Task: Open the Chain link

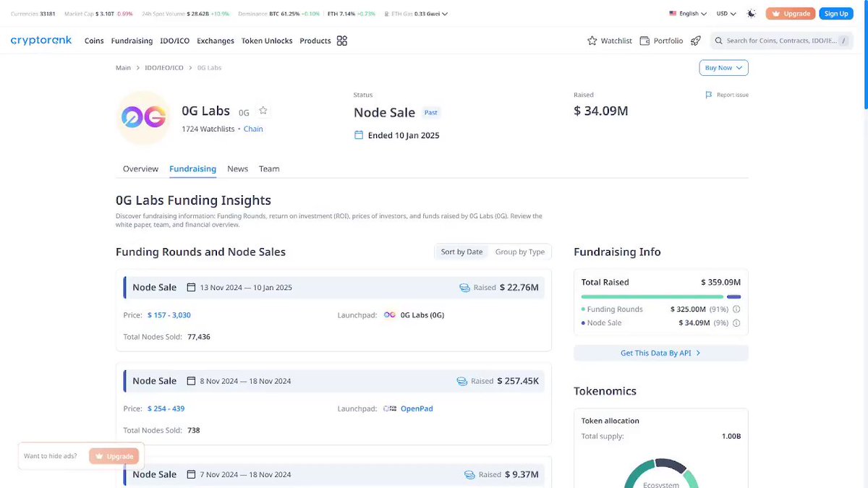Action: pyautogui.click(x=253, y=129)
